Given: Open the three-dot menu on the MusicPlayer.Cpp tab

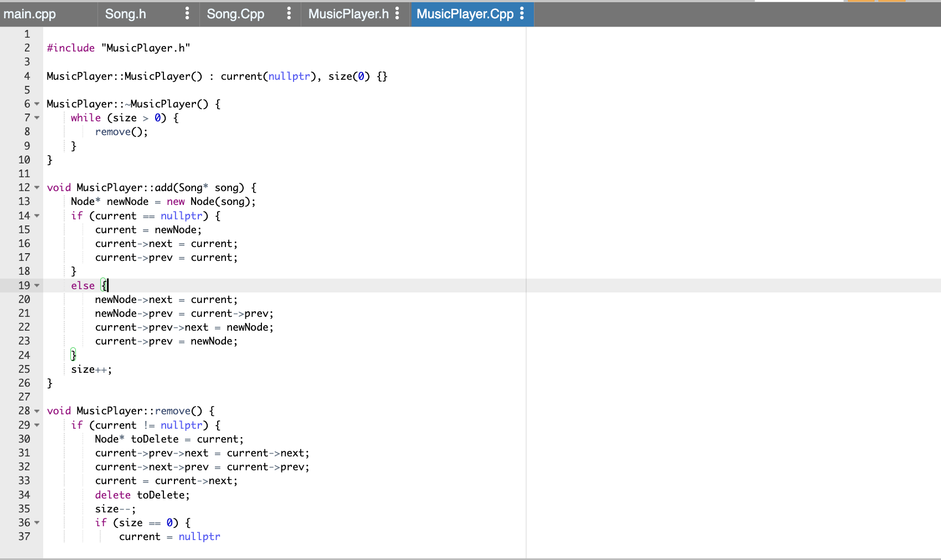Looking at the screenshot, I should pos(522,14).
